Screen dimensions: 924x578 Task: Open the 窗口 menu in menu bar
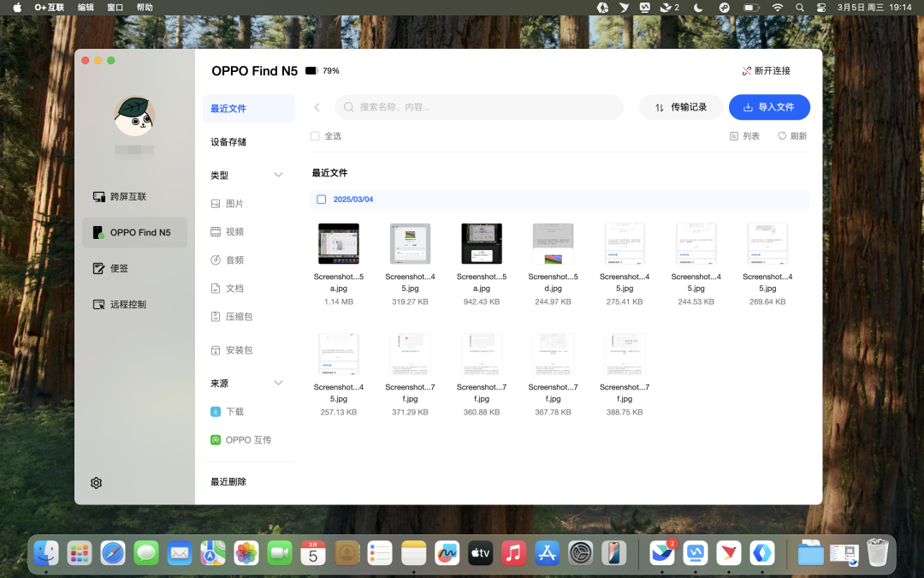[x=115, y=7]
